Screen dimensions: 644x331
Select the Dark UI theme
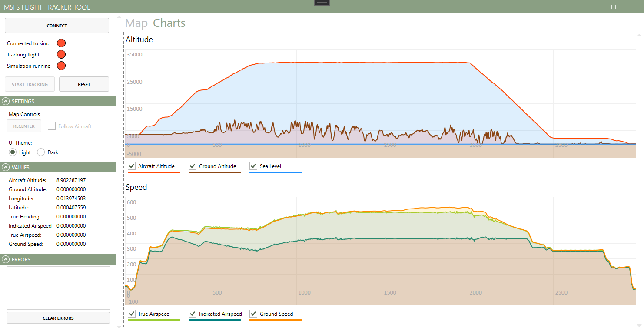41,152
